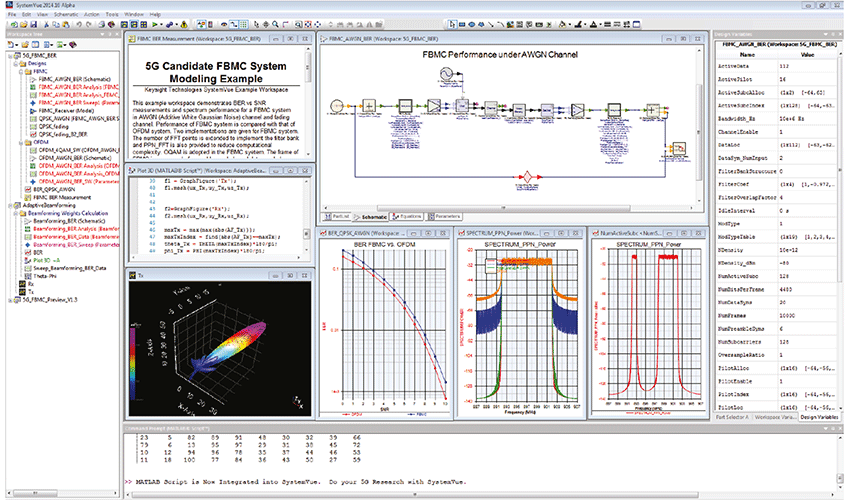Switch to Parameters tab in schematic window

tap(444, 217)
